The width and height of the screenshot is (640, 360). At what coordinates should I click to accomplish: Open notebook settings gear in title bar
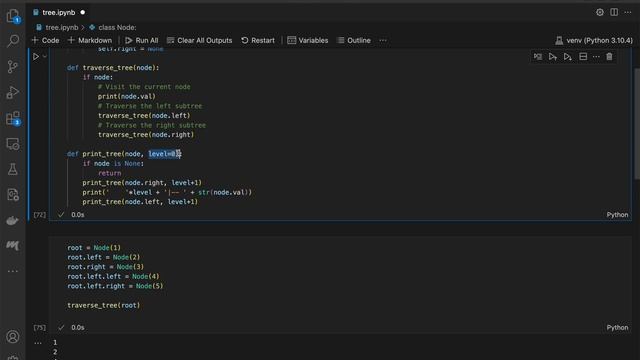600,12
